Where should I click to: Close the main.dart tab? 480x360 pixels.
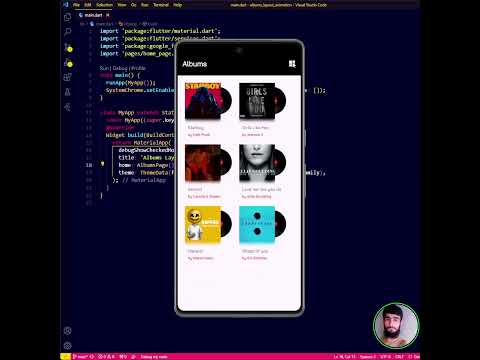[x=108, y=15]
